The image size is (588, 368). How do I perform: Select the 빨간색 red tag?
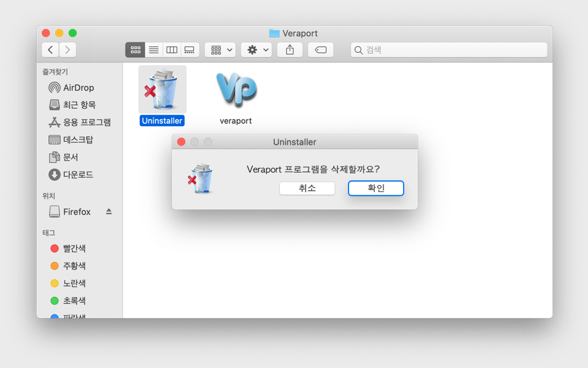pos(73,248)
